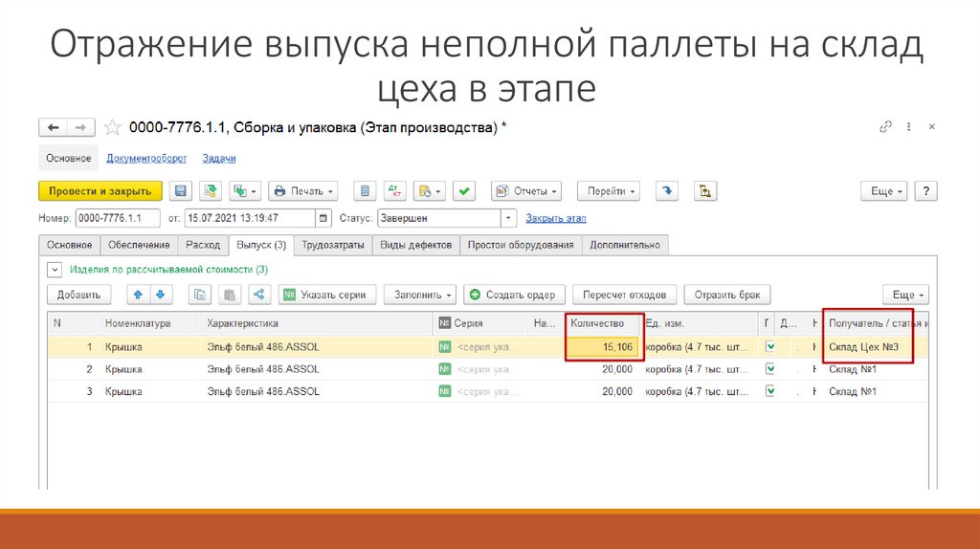Screen dimensions: 980x549
Task: Copy link with chain icon
Action: pyautogui.click(x=885, y=127)
